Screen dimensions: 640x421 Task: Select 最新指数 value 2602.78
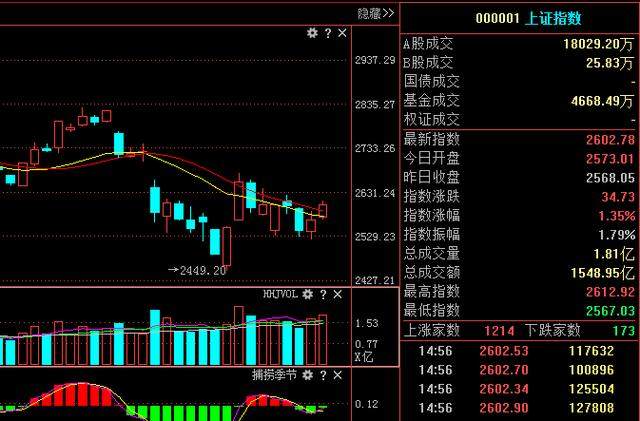point(611,140)
